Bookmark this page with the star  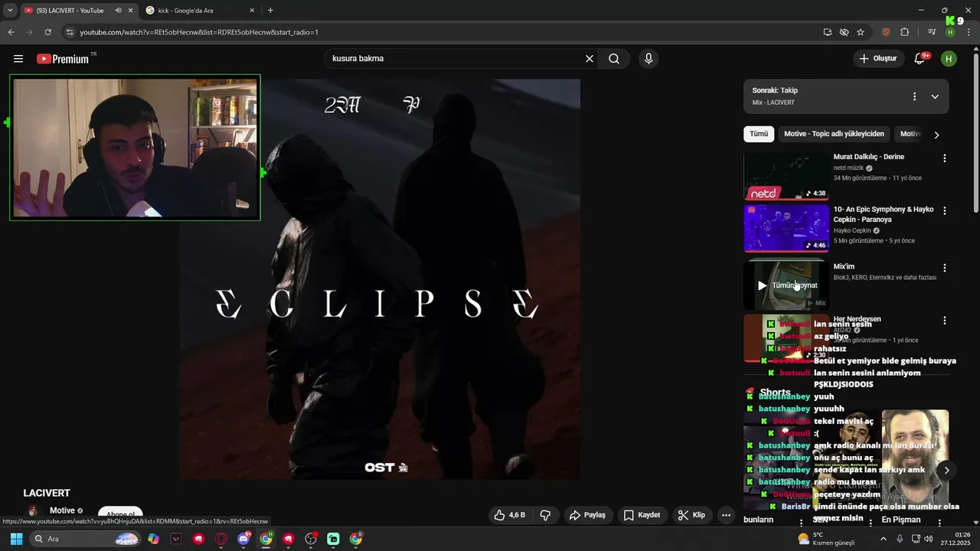point(861,32)
